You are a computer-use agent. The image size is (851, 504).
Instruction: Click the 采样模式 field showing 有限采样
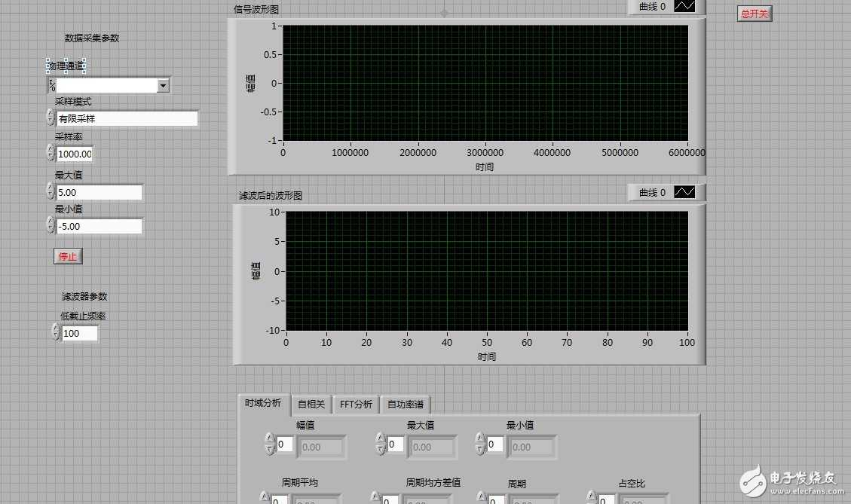click(127, 119)
